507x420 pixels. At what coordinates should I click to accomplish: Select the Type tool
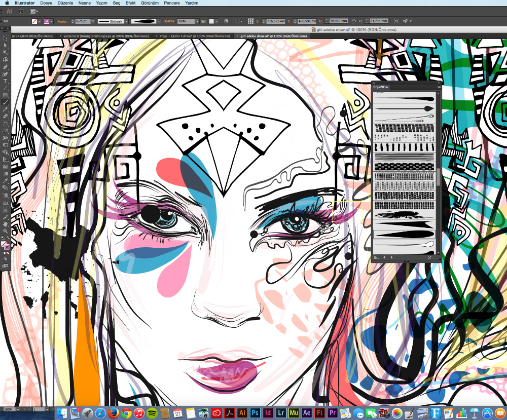pyautogui.click(x=5, y=81)
